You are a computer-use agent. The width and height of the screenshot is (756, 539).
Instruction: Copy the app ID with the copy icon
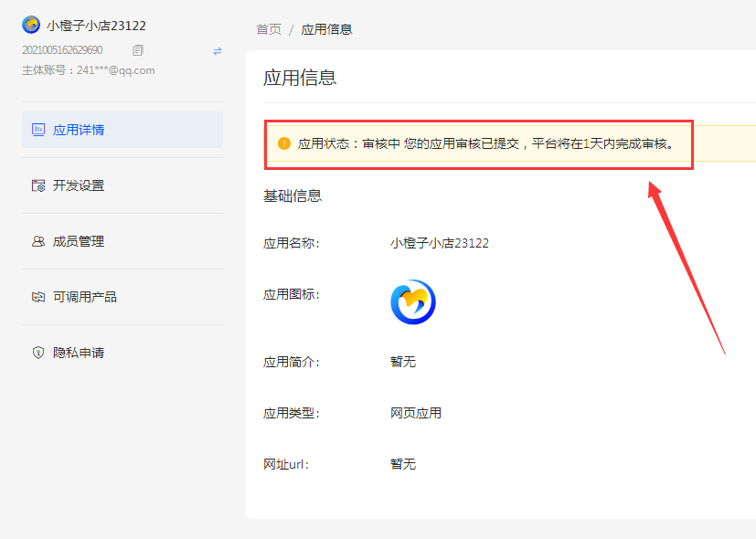(138, 50)
